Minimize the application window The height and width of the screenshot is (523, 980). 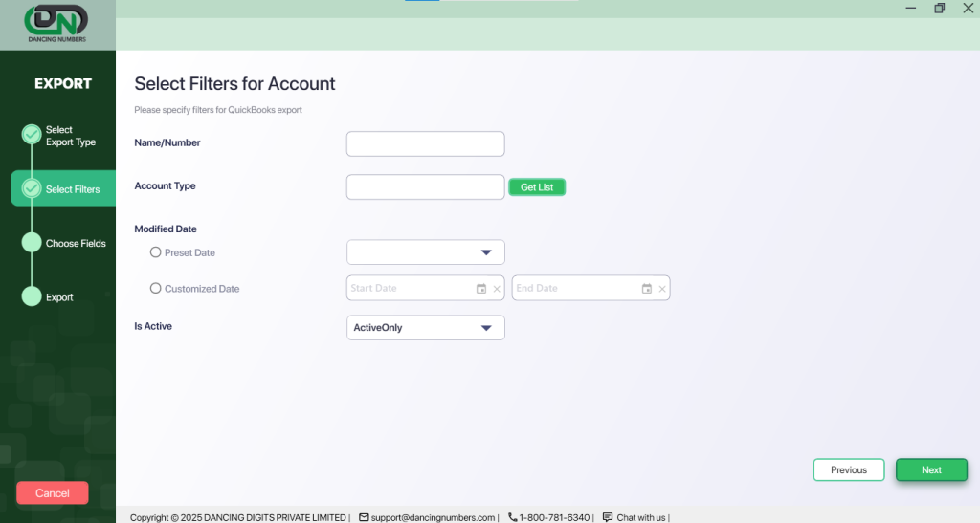pos(911,8)
